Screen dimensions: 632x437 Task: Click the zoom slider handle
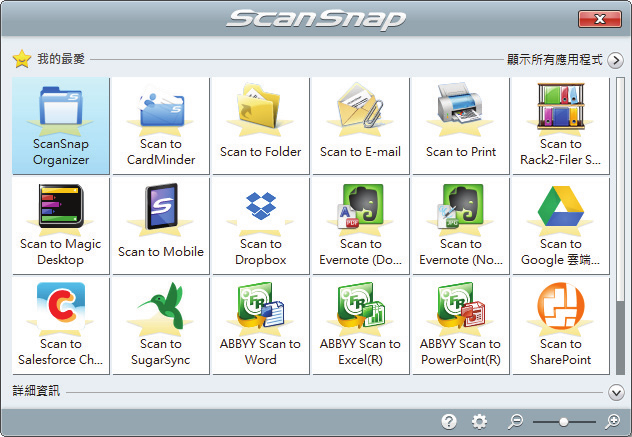point(564,422)
